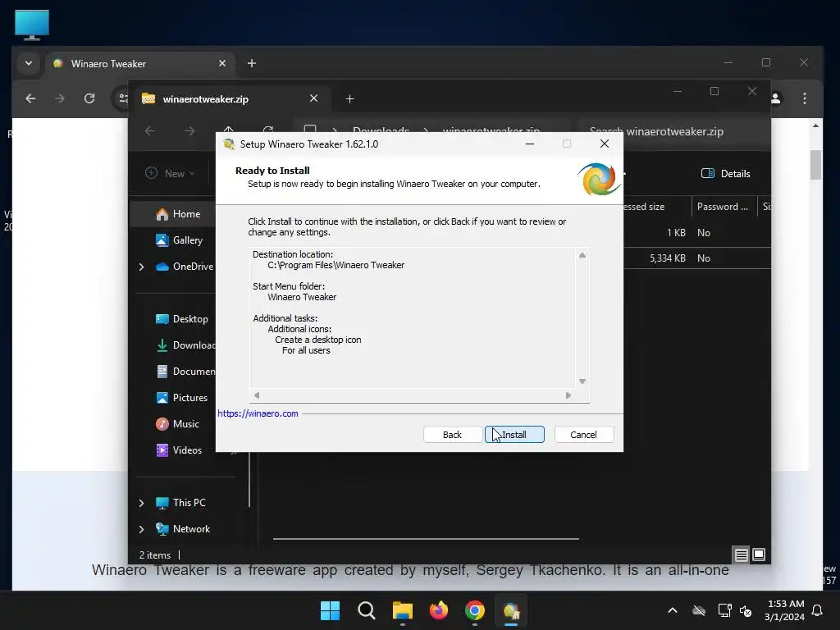Viewport: 840px width, 630px height.
Task: Click the Search winaerotweaker.zip field
Action: 672,131
